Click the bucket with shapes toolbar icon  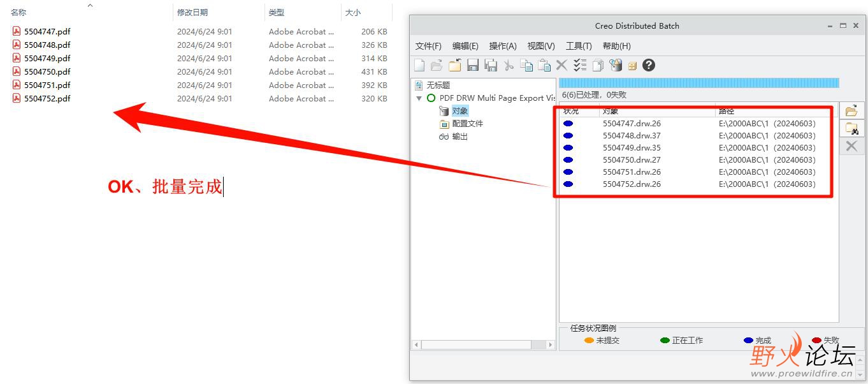(x=616, y=65)
